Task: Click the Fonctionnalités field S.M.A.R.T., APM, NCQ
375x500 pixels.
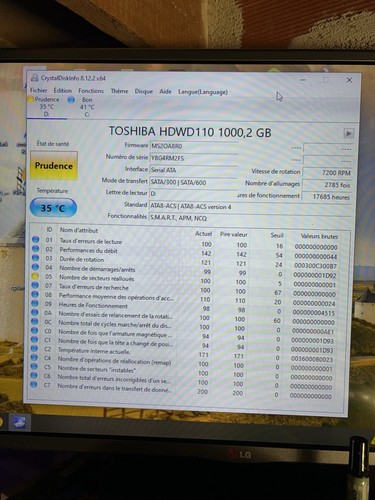Action: pyautogui.click(x=250, y=218)
